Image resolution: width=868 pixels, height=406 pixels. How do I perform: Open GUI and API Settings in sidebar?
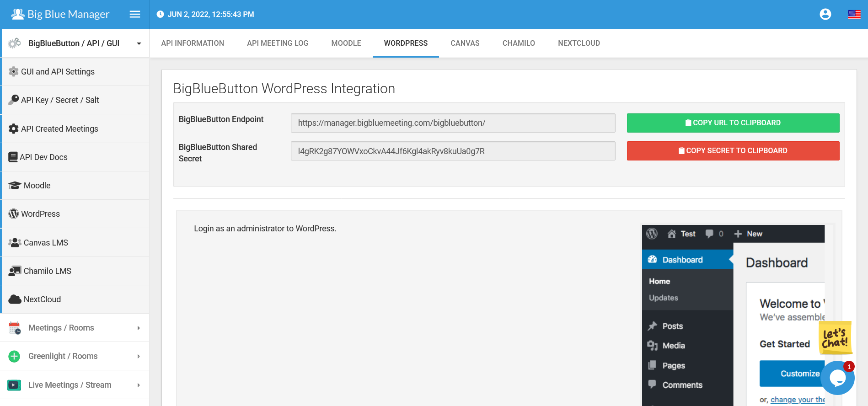tap(75, 72)
